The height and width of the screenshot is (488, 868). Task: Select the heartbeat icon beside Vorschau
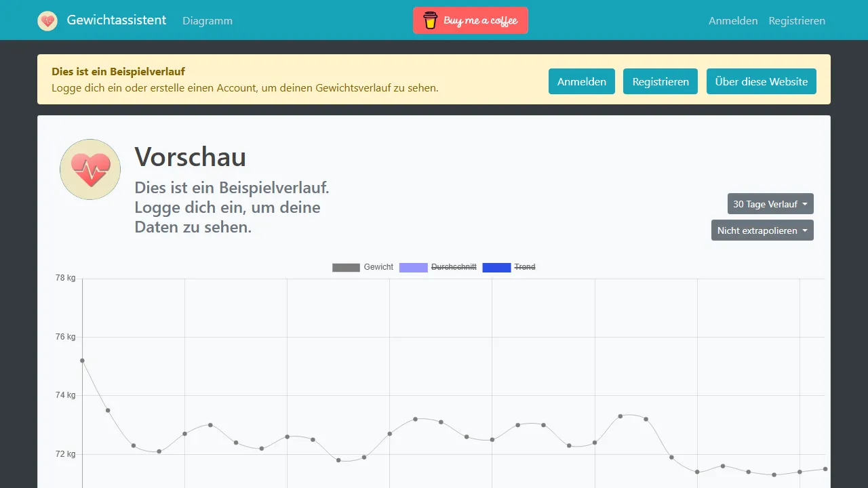(x=90, y=169)
